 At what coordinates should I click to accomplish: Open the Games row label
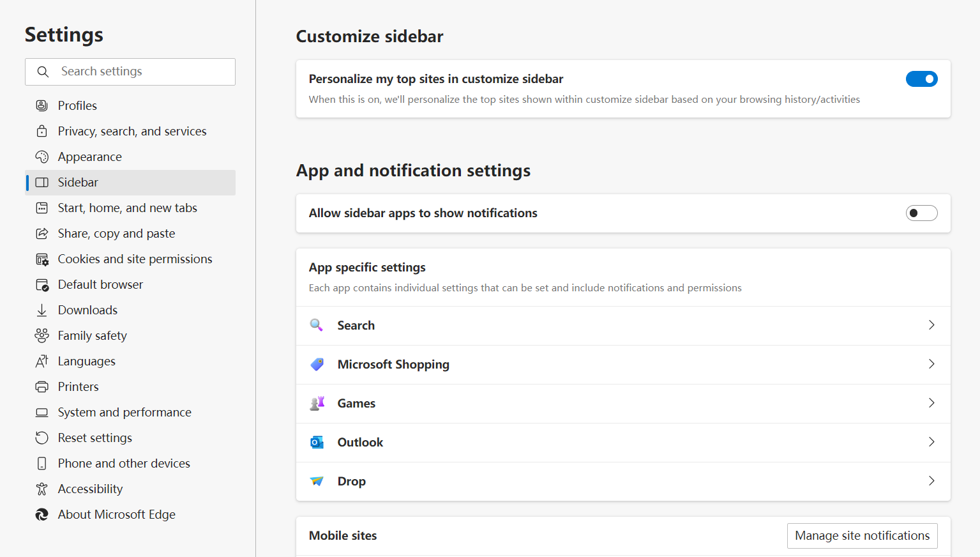coord(356,403)
